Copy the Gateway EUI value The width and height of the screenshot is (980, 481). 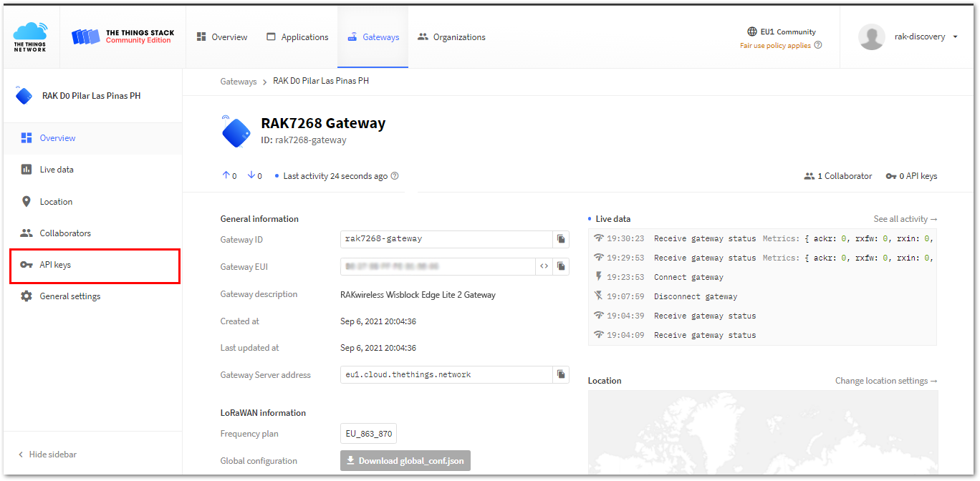click(562, 266)
